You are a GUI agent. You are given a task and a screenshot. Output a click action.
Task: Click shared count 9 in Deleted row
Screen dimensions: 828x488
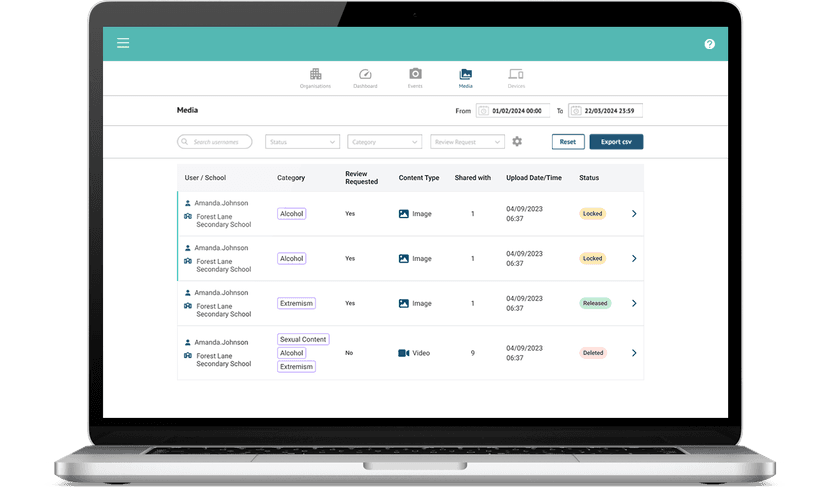pyautogui.click(x=473, y=353)
